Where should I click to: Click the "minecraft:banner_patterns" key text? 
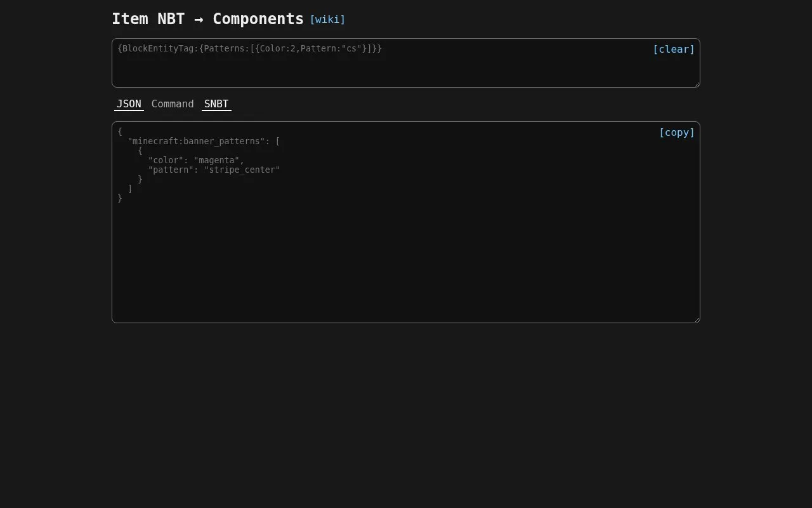197,141
